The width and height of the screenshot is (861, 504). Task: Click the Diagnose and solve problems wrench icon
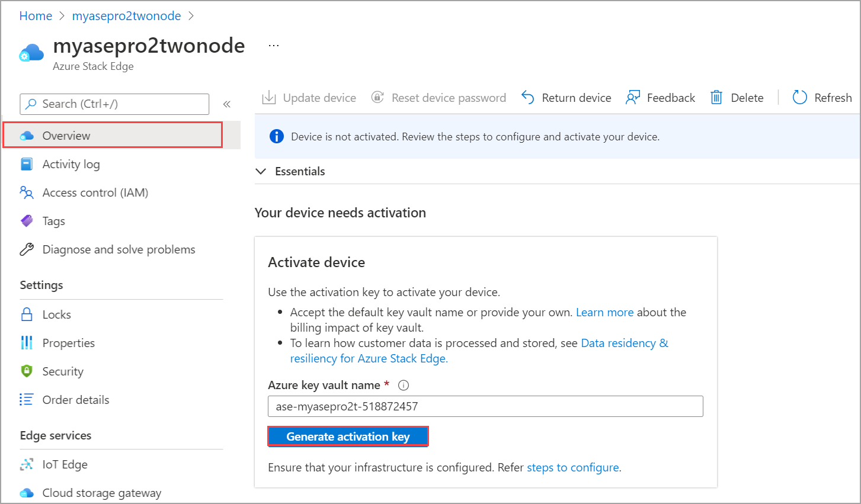click(x=27, y=249)
